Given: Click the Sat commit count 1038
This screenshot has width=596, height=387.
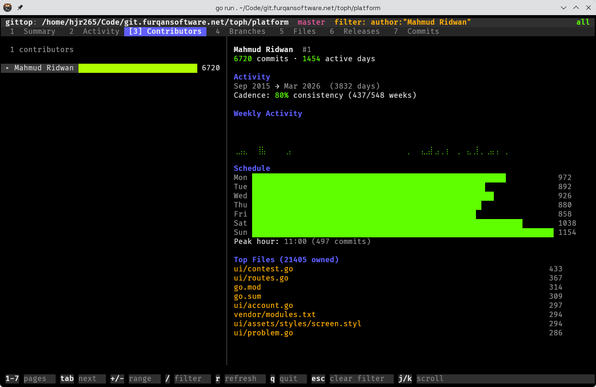Looking at the screenshot, I should pyautogui.click(x=567, y=223).
